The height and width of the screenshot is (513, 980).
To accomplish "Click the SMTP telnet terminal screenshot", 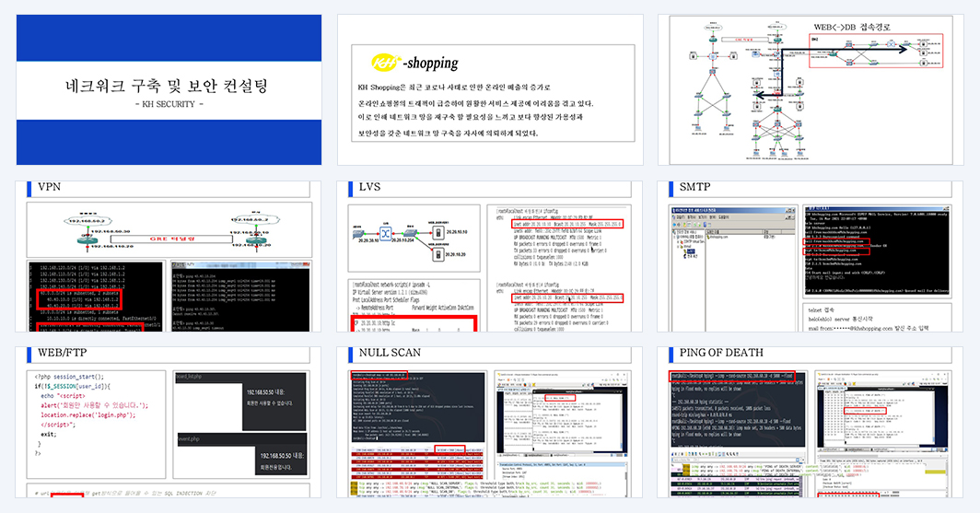I will tap(877, 250).
